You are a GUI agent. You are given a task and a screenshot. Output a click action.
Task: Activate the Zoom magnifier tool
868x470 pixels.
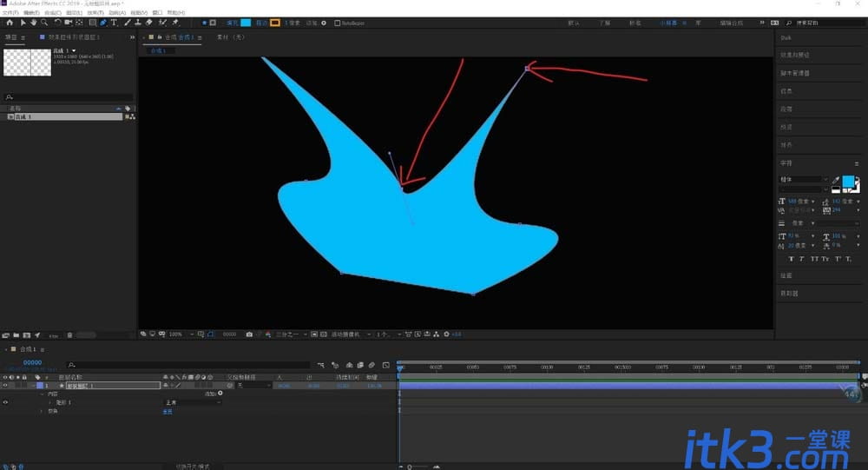[x=44, y=23]
